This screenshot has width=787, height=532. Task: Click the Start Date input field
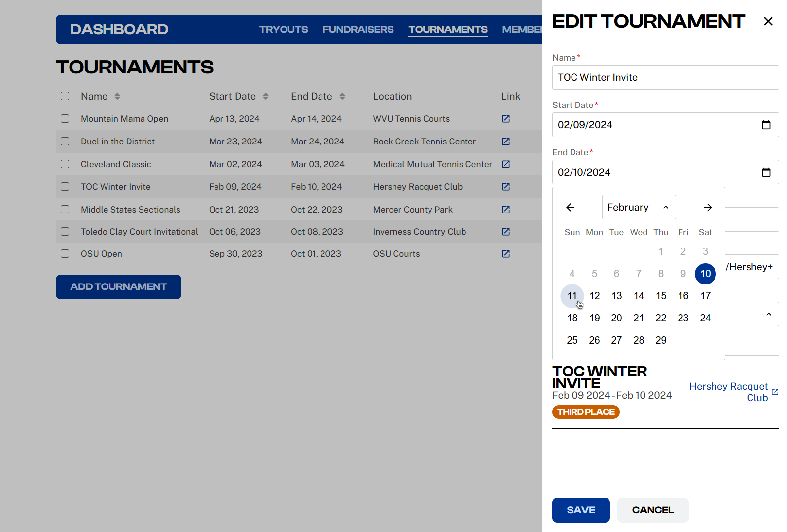pos(665,125)
